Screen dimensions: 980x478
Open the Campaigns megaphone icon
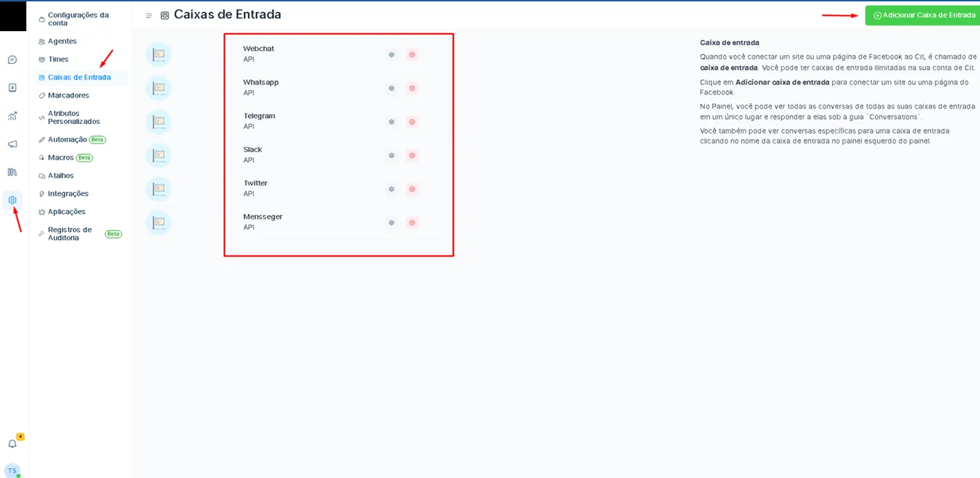tap(12, 144)
